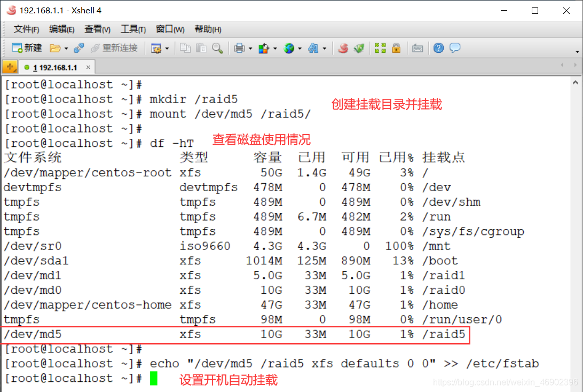Click the '/dev/sr0' filesystem entry
This screenshot has width=583, height=392.
point(33,246)
